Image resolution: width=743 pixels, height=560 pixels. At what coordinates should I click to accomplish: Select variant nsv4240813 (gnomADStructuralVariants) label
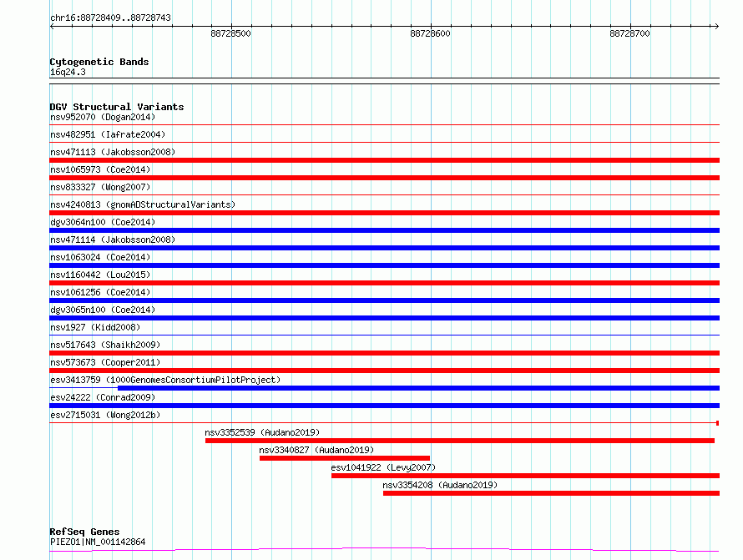(143, 204)
